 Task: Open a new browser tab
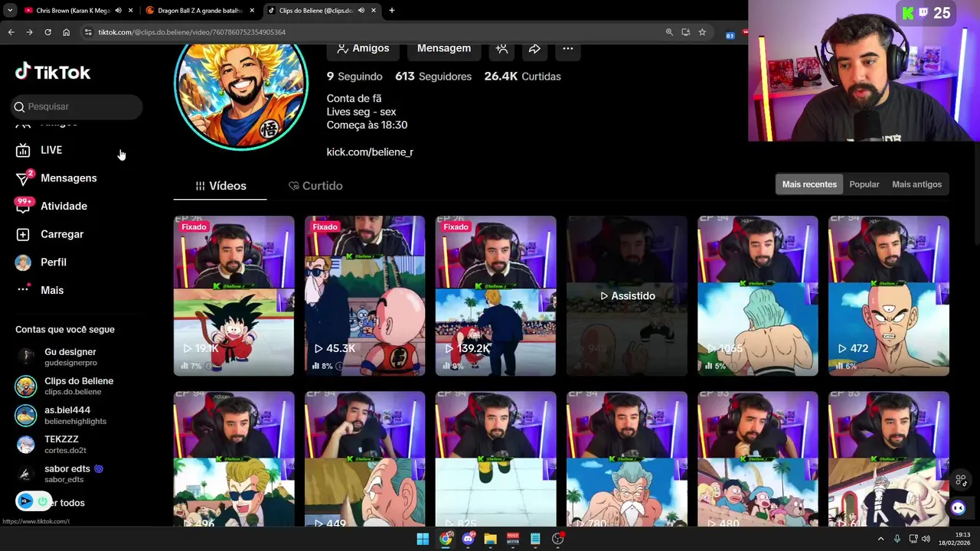(x=392, y=11)
